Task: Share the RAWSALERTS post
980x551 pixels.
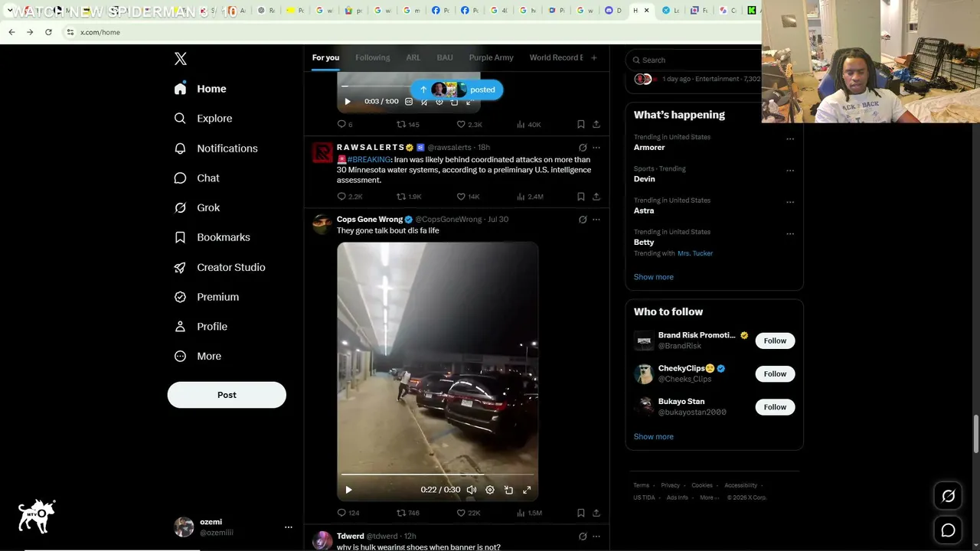Action: click(x=596, y=197)
